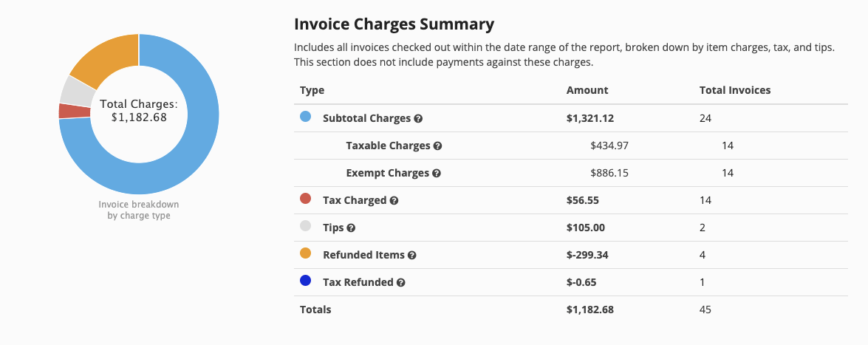Select the Taxable Charges row label
Image resolution: width=868 pixels, height=345 pixels.
point(388,146)
